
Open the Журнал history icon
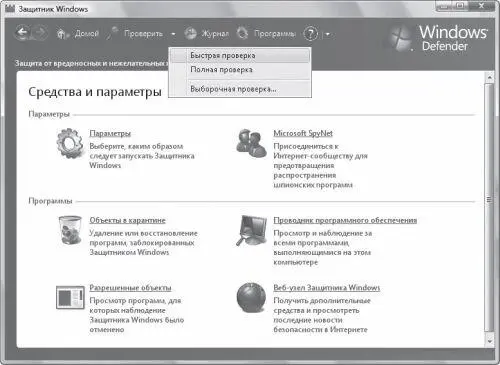tap(191, 33)
